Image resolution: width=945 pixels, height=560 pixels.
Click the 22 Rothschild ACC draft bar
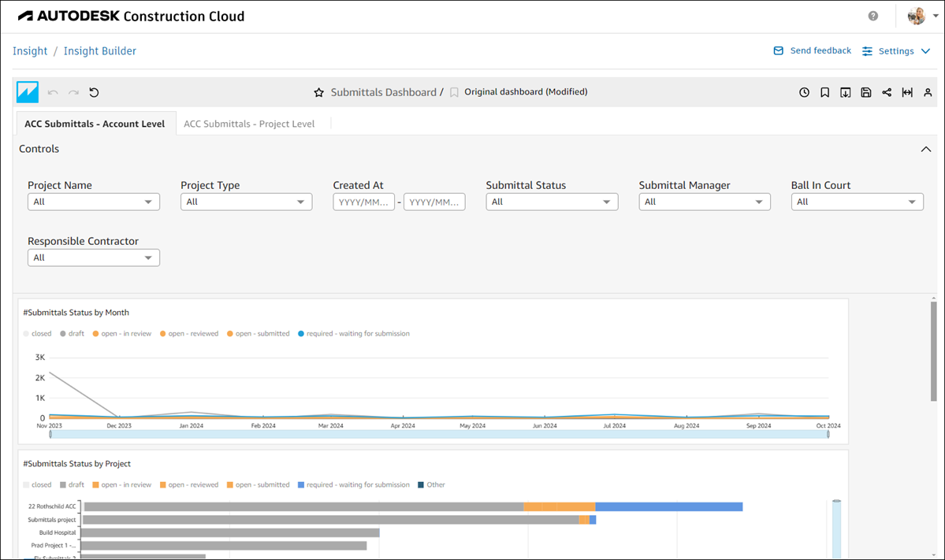303,507
